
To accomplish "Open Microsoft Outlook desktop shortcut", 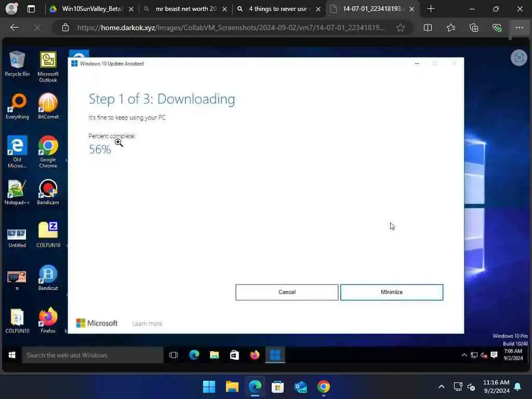I will [x=48, y=67].
